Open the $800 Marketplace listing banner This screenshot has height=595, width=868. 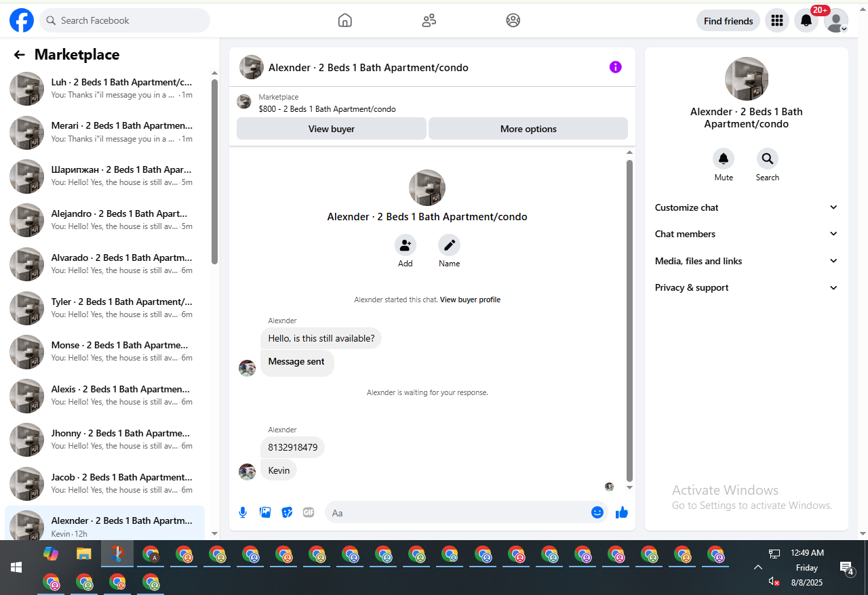(432, 103)
